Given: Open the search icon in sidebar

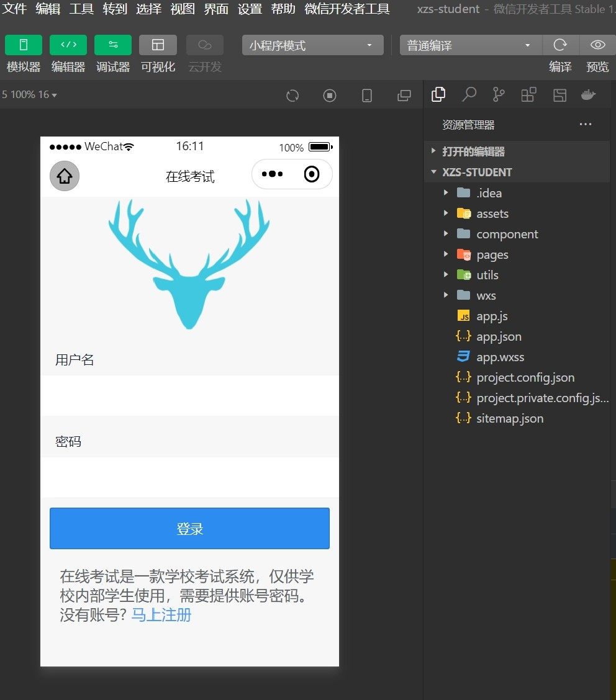Looking at the screenshot, I should point(469,94).
